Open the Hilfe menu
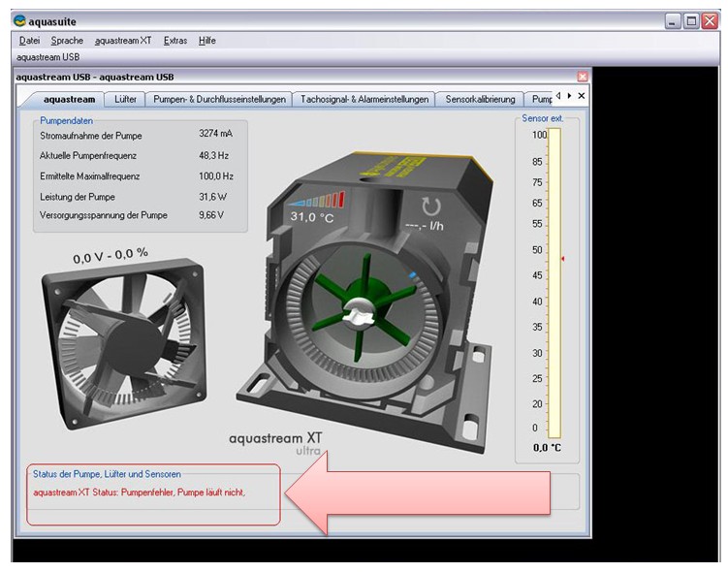The height and width of the screenshot is (572, 728). point(207,41)
